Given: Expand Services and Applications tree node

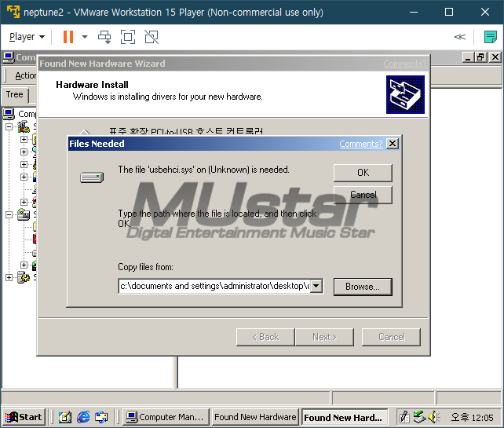Looking at the screenshot, I should [9, 277].
